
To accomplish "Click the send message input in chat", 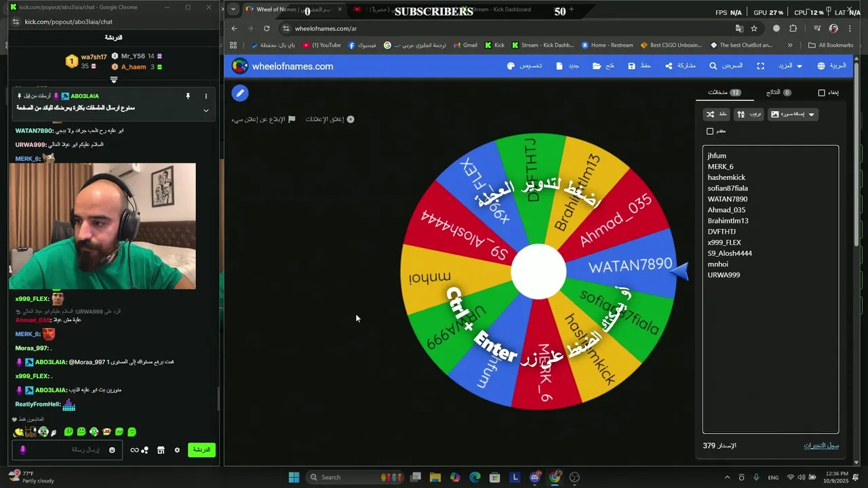I will coord(68,450).
